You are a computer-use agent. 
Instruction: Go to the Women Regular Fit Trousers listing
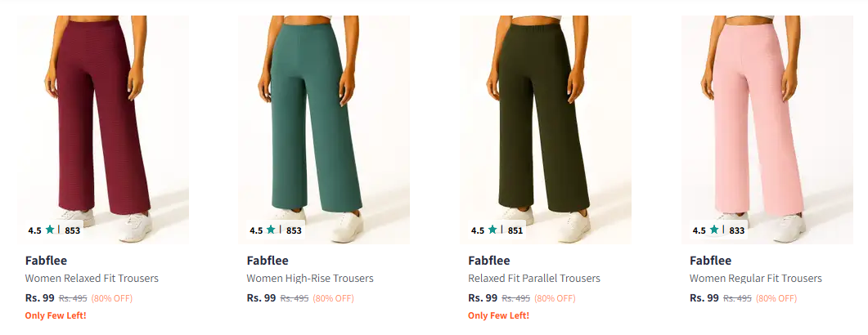[x=756, y=279]
